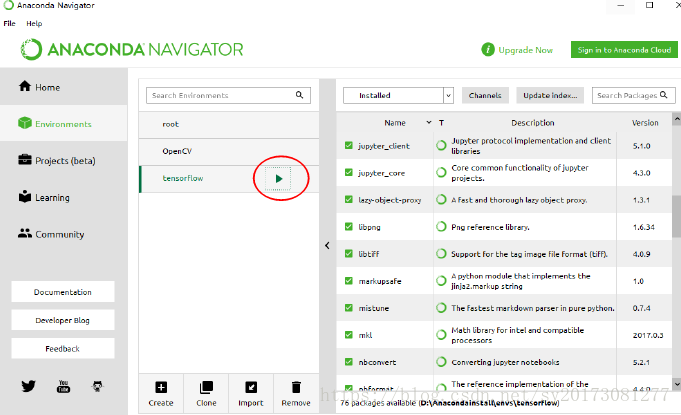Click the scrollbar up arrow
Image resolution: width=681 pixels, height=415 pixels.
(677, 118)
